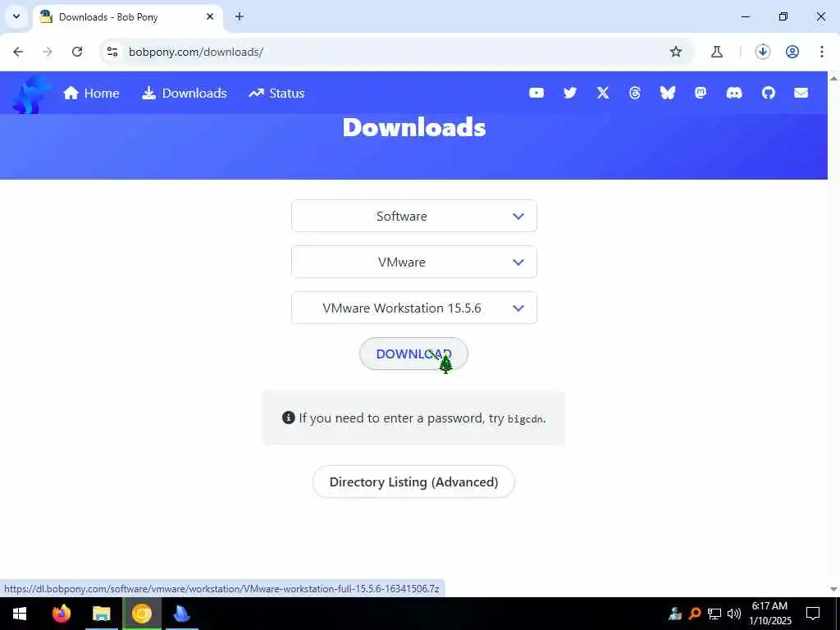Image resolution: width=840 pixels, height=630 pixels.
Task: Select the Downloads - Bob Pony tab
Action: (128, 16)
